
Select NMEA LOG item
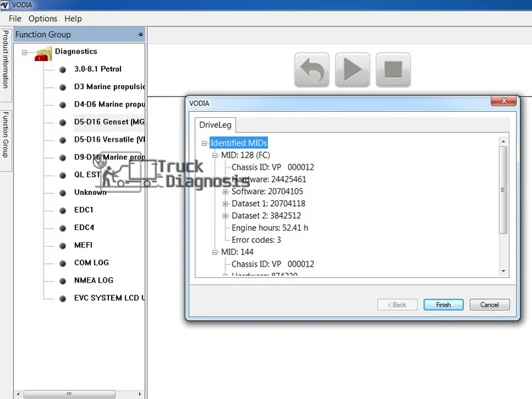(94, 281)
